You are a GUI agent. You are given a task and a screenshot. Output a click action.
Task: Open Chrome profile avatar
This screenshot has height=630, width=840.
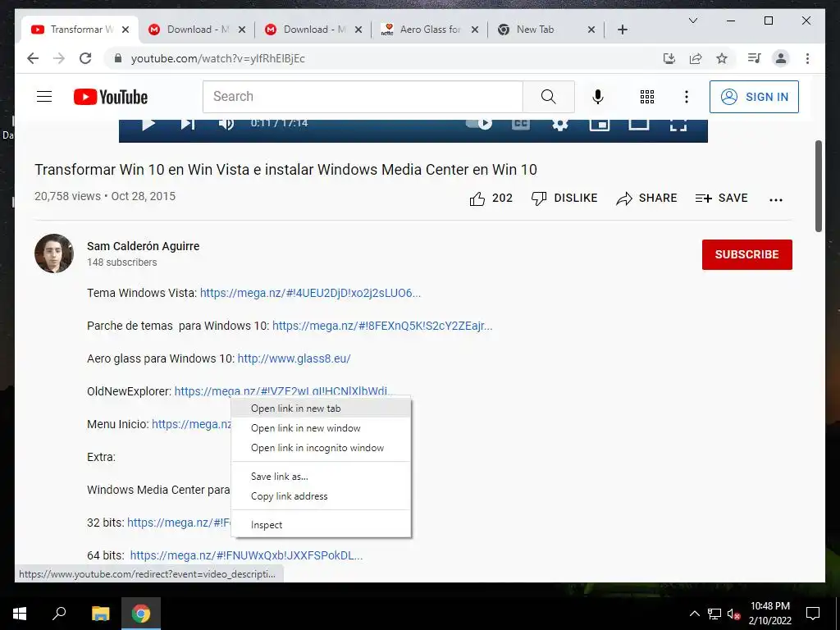pos(781,58)
